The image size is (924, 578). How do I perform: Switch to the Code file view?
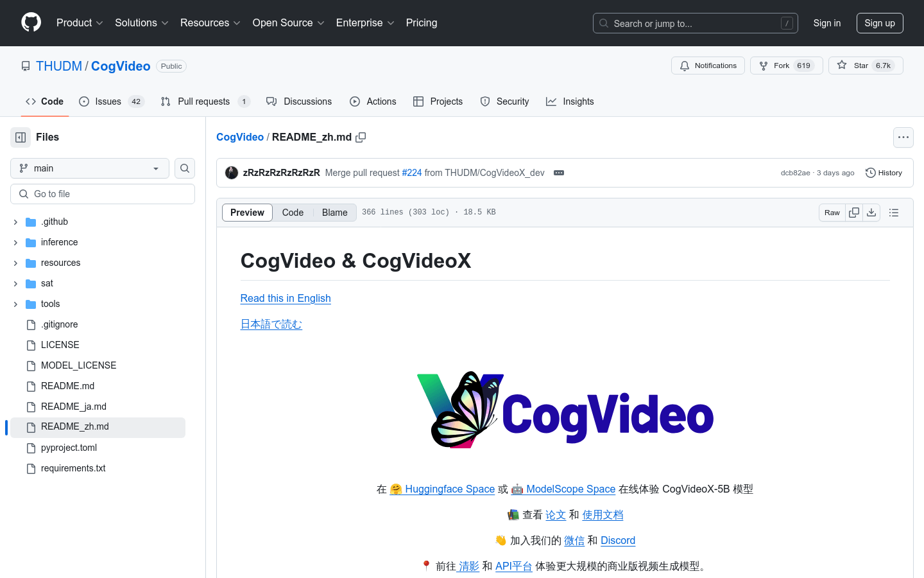pos(293,213)
